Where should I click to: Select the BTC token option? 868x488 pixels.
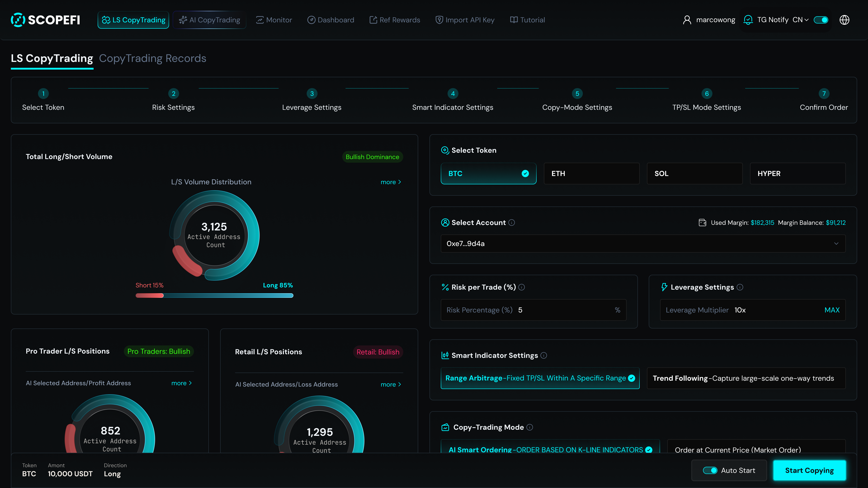pyautogui.click(x=488, y=174)
